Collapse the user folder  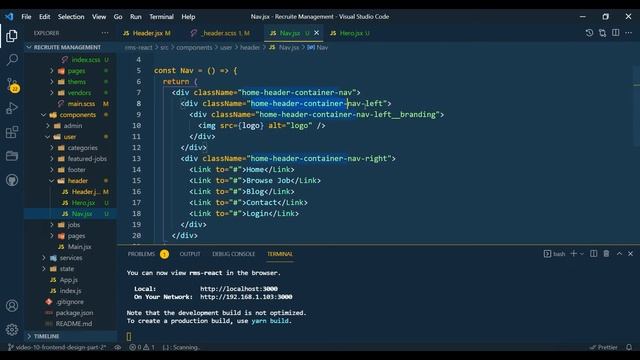click(70, 137)
